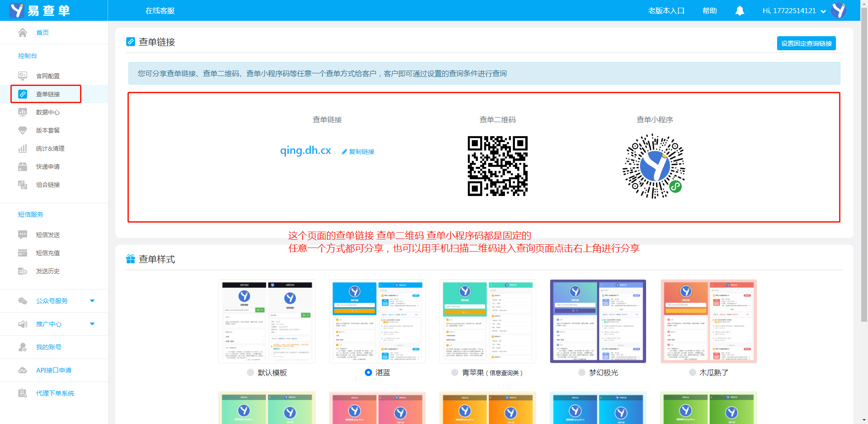Open 短信发送 menu item
The height and width of the screenshot is (424, 868).
[48, 235]
